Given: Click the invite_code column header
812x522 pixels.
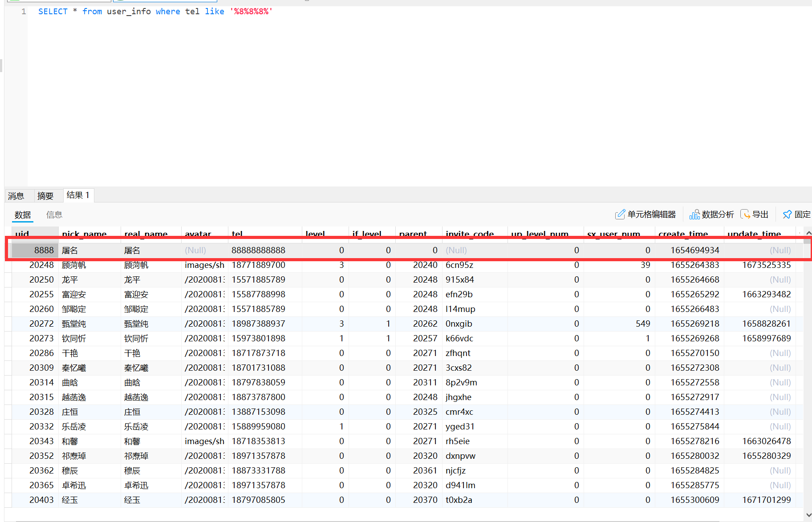Looking at the screenshot, I should point(475,234).
